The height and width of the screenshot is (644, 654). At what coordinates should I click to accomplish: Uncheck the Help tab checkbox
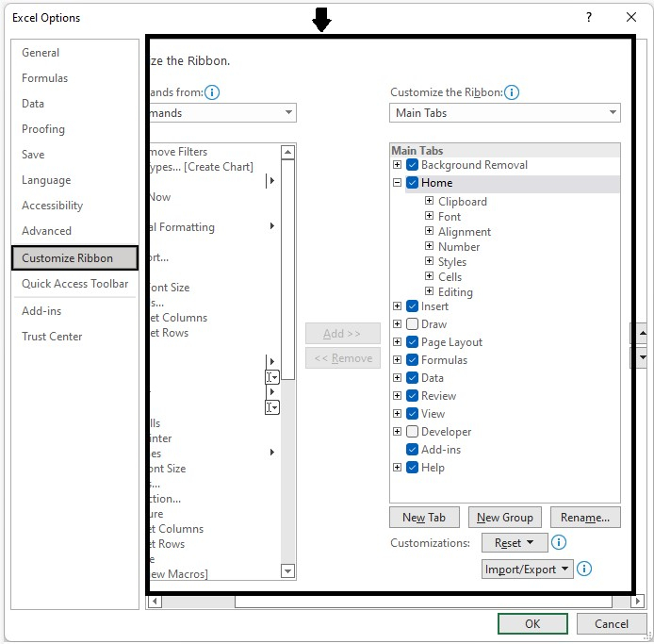click(412, 468)
